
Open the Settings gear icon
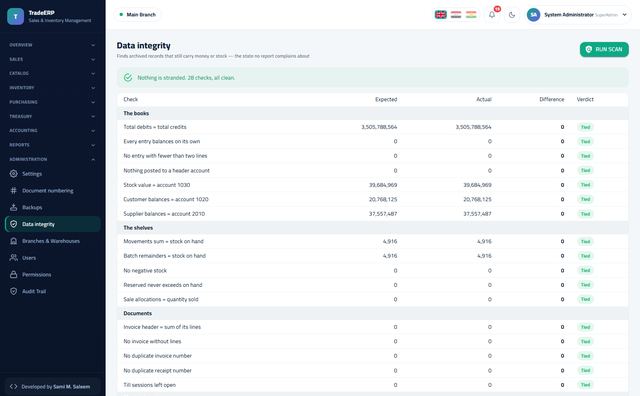pyautogui.click(x=13, y=174)
